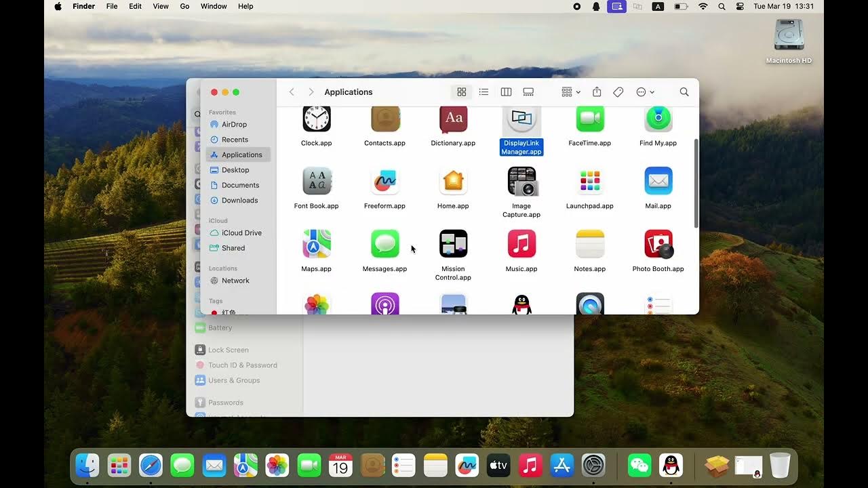The image size is (868, 488).
Task: Open the Group By dropdown in toolbar
Action: pos(571,92)
